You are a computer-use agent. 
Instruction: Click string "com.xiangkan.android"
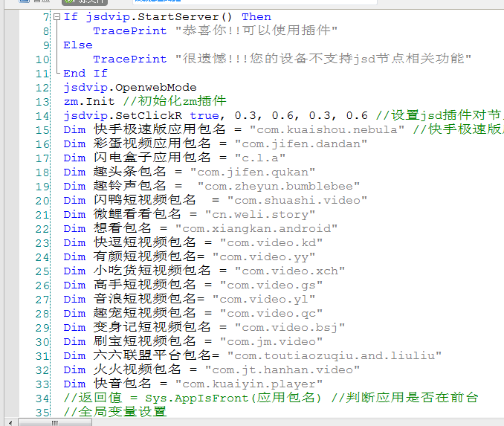[256, 229]
